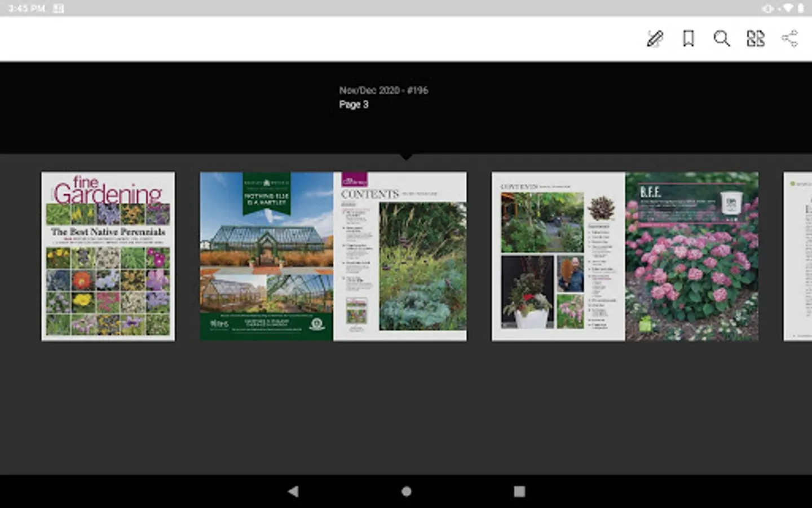Viewport: 812px width, 508px height.
Task: Jump to the Contents page with garden photo
Action: click(400, 256)
